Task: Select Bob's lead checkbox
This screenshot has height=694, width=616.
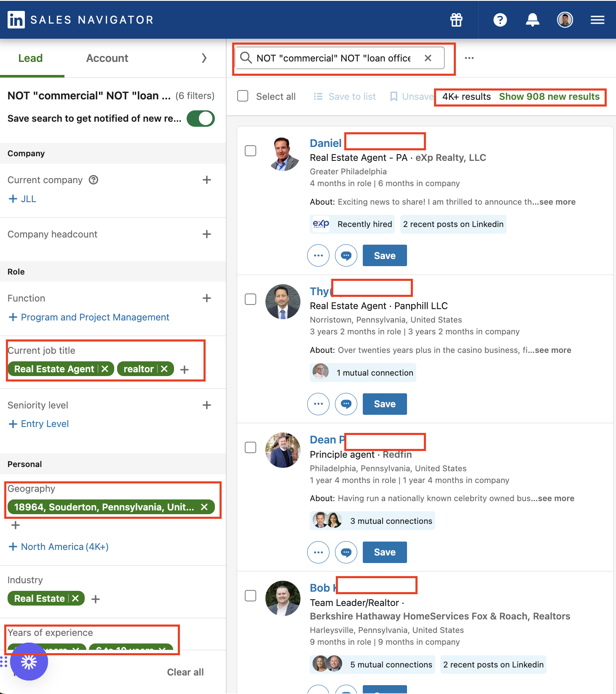Action: (251, 595)
